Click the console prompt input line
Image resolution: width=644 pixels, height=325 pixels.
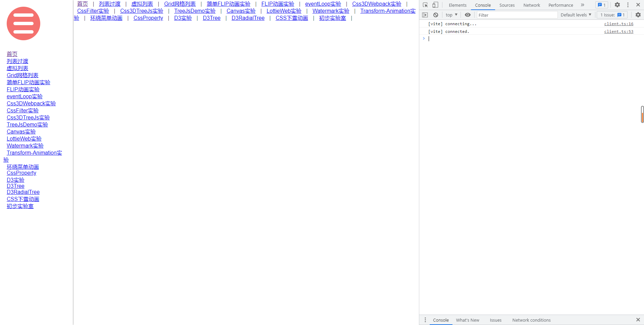pos(533,39)
